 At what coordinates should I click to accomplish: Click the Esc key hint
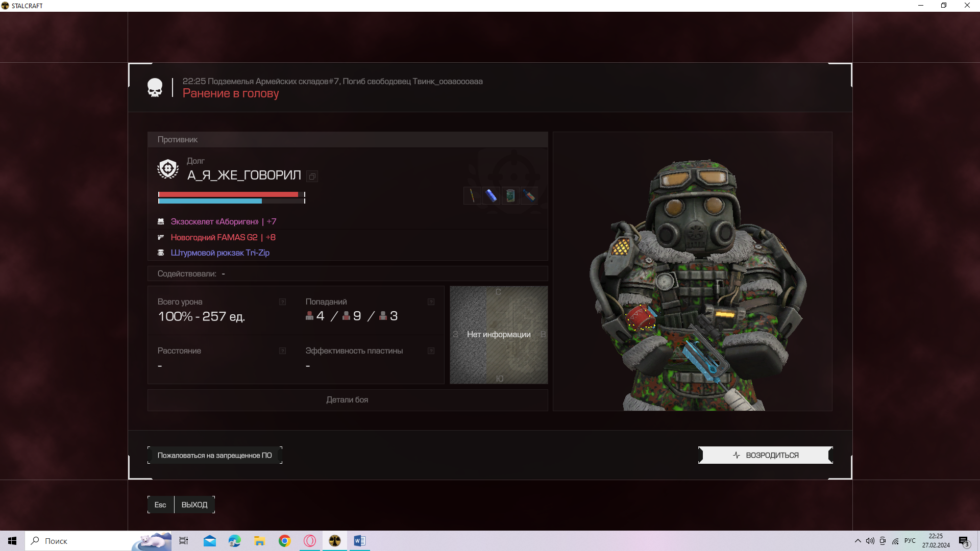[x=160, y=505]
